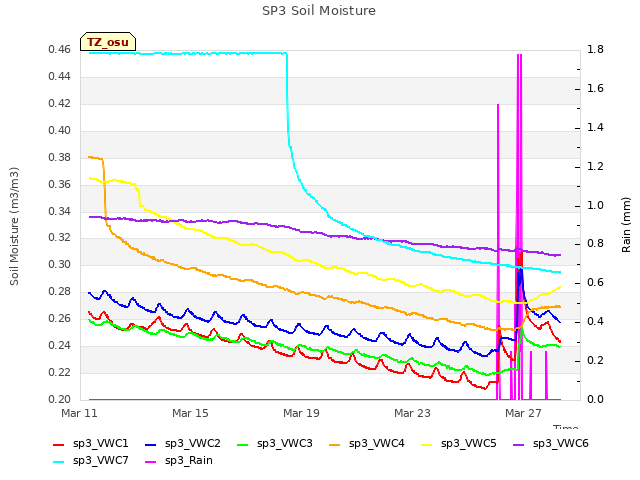Click the Mar 27 x-axis label

[523, 413]
